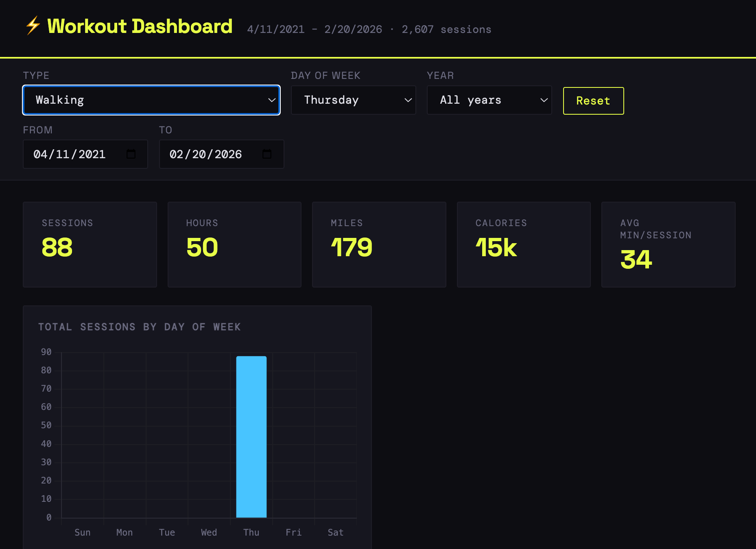Select the Sessions stat card showing 88
756x549 pixels.
pyautogui.click(x=90, y=244)
